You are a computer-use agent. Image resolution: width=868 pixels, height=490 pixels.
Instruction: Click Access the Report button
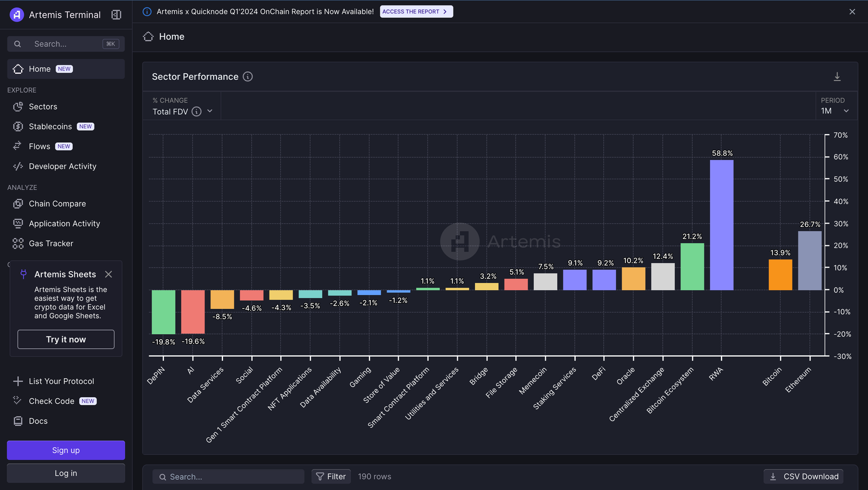pyautogui.click(x=416, y=11)
